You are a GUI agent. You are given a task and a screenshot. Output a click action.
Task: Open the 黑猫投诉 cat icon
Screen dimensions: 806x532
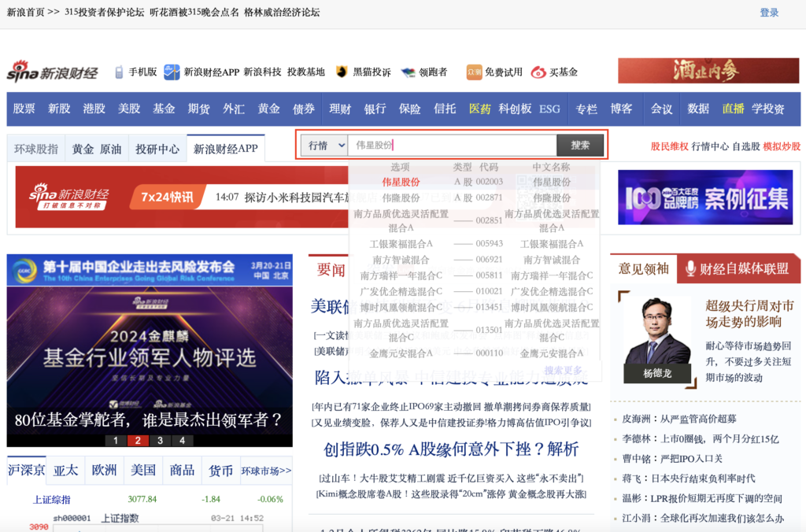pos(342,72)
